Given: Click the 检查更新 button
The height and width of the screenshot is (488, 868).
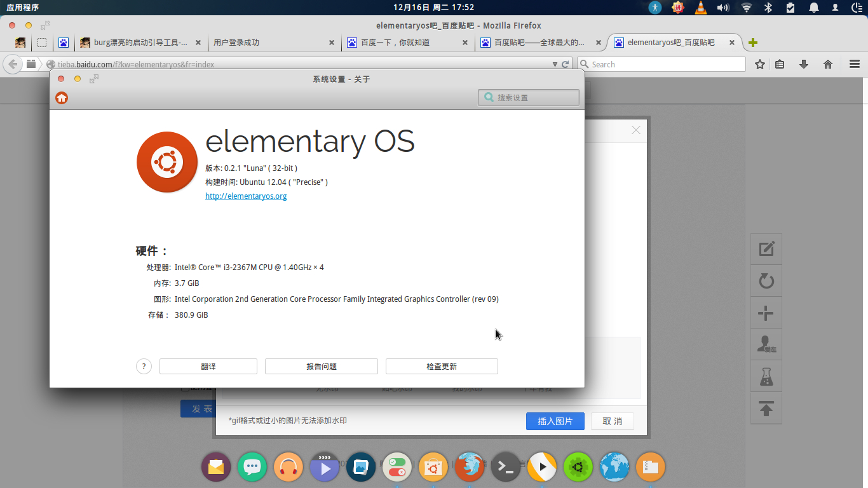Looking at the screenshot, I should (442, 366).
